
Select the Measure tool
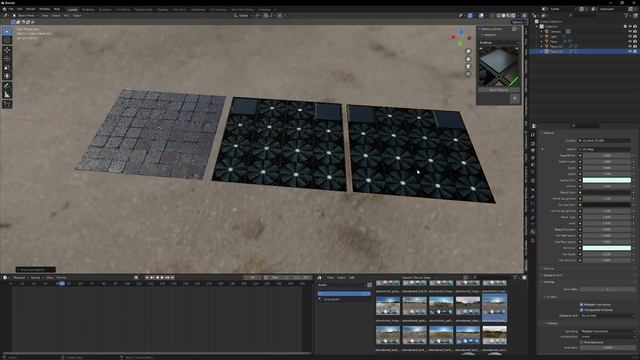(7, 95)
